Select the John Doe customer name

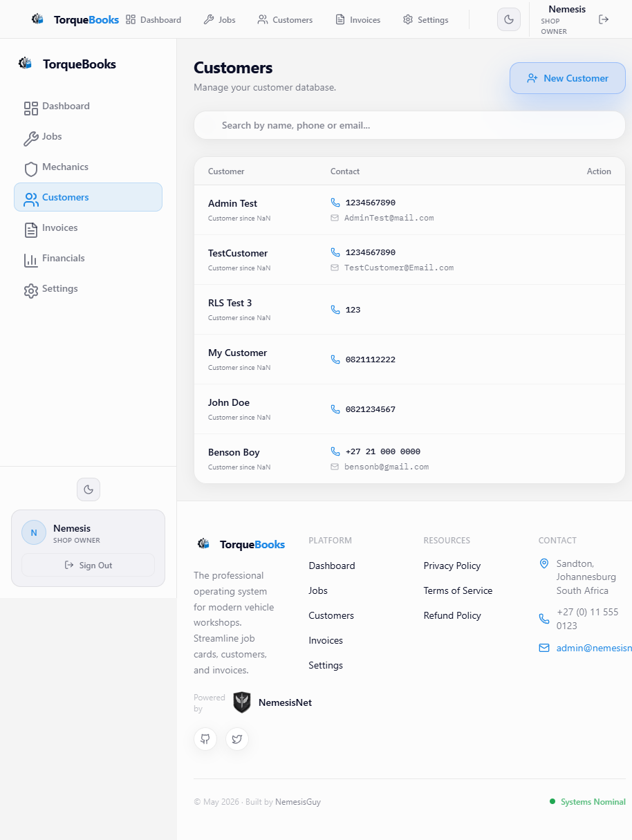[229, 402]
